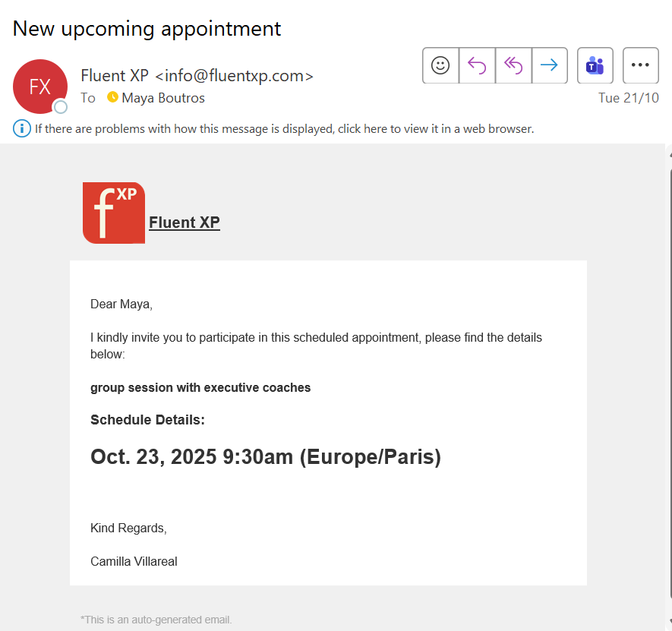Click the scroll up arrow of message body

click(x=669, y=153)
